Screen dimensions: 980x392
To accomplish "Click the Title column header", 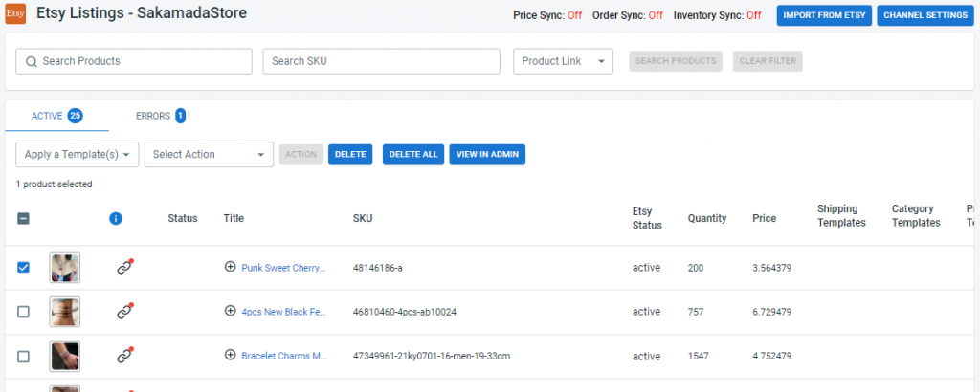I will [234, 219].
